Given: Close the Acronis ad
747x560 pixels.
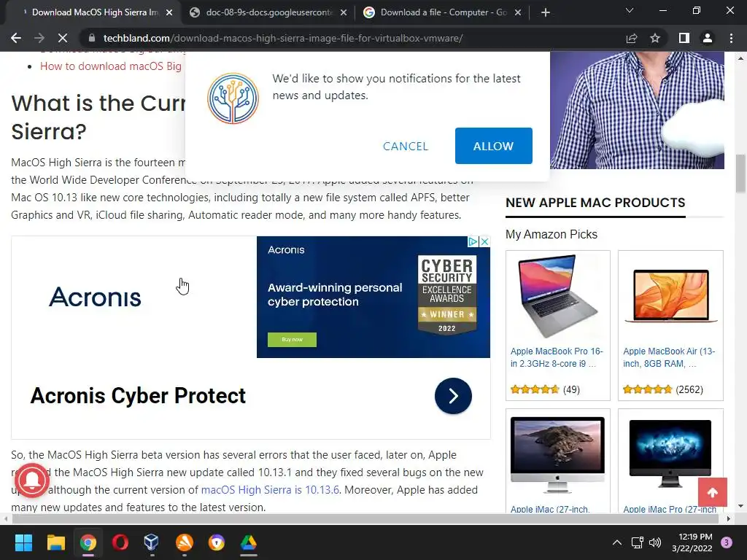Looking at the screenshot, I should [484, 241].
